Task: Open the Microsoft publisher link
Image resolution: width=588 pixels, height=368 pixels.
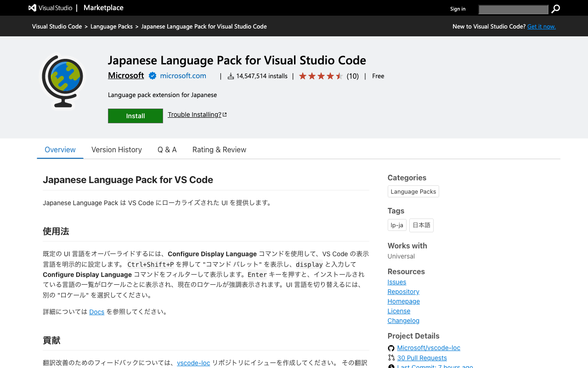Action: [x=126, y=75]
